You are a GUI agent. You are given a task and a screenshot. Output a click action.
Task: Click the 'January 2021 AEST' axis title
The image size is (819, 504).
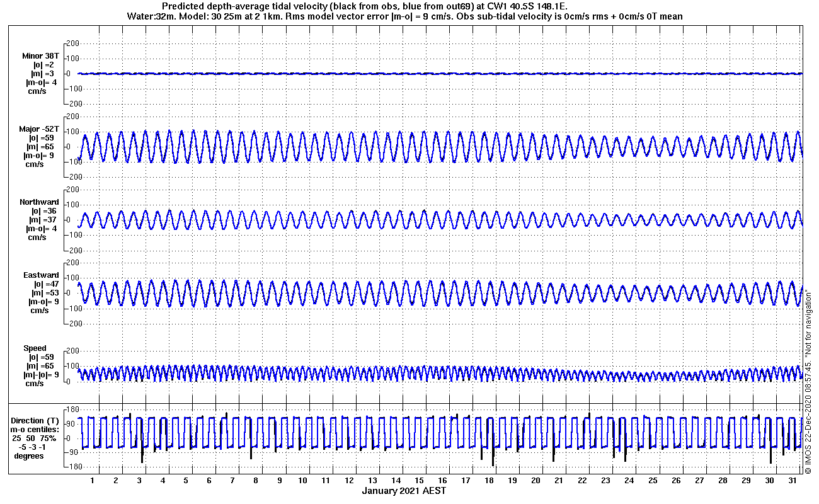pos(404,491)
